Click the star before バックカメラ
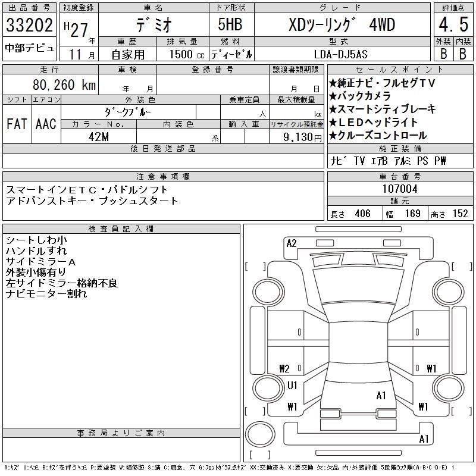This screenshot has width=476, height=476. coord(333,96)
